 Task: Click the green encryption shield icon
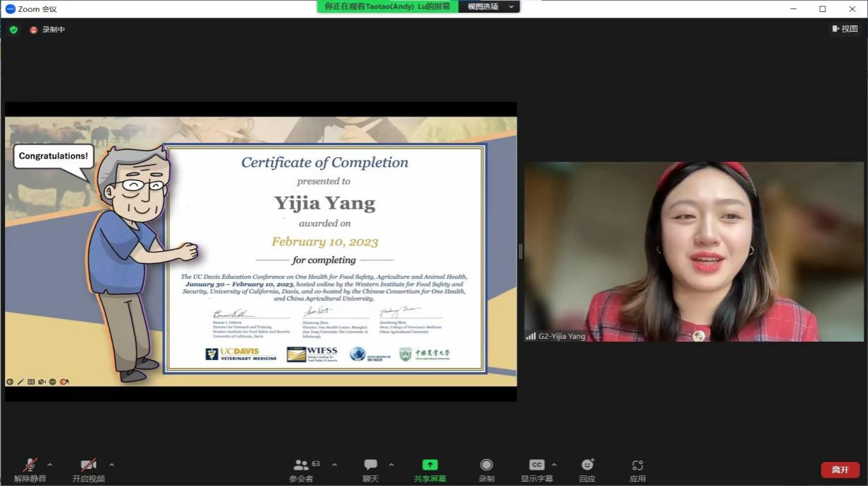[13, 30]
